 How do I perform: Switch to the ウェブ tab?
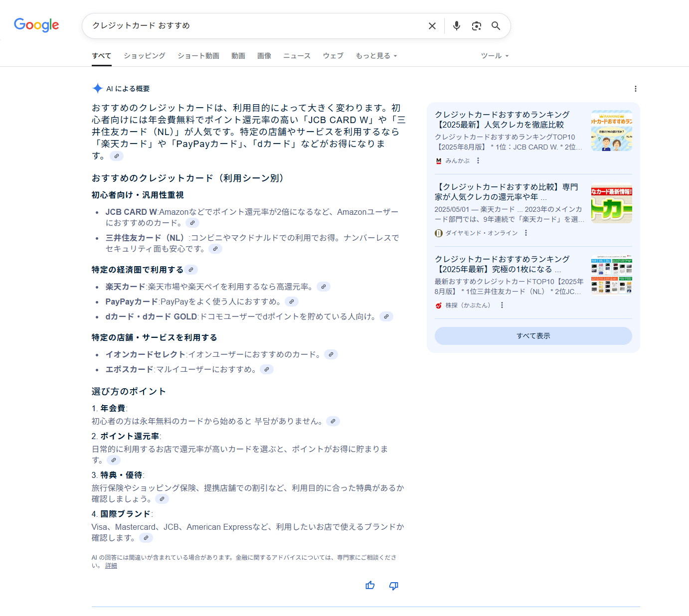[x=333, y=56]
